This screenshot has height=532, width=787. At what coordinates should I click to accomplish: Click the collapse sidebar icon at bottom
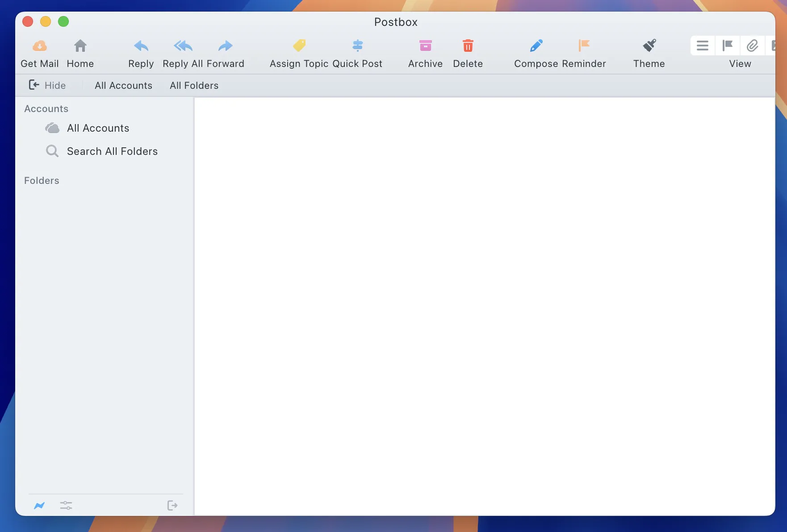click(172, 506)
